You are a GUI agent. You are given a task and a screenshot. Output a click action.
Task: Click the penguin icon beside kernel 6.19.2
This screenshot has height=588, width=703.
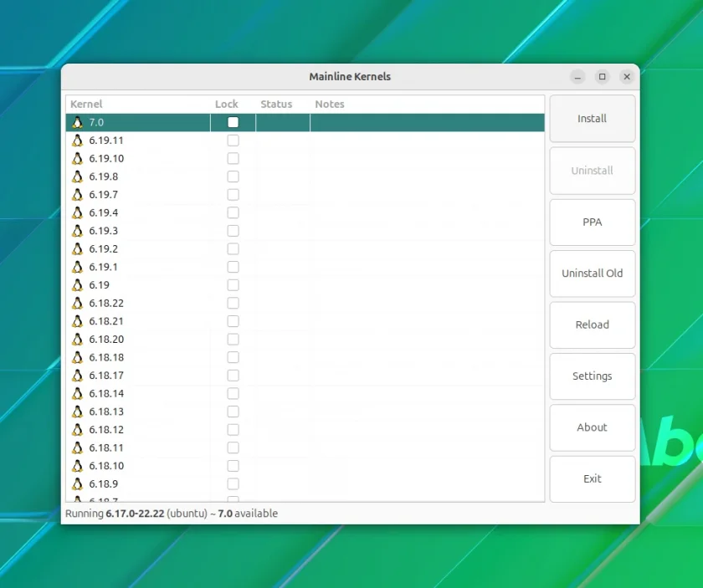78,248
